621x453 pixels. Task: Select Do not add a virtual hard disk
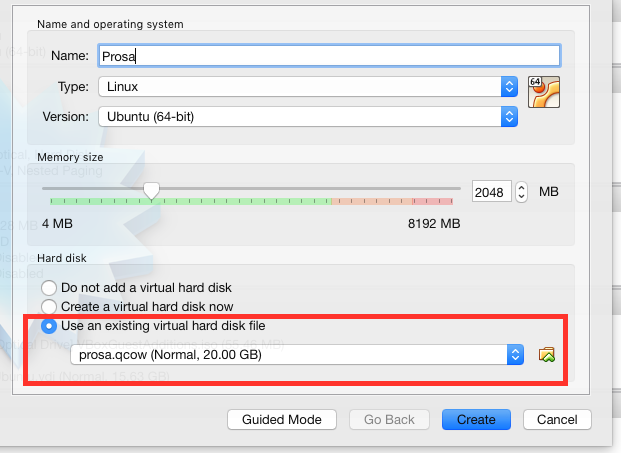coord(49,288)
